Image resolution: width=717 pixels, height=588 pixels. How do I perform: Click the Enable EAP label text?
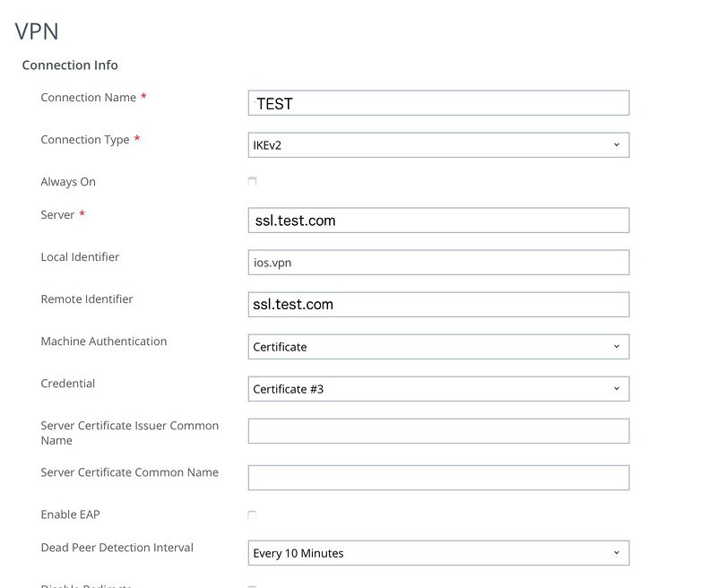[x=70, y=515]
